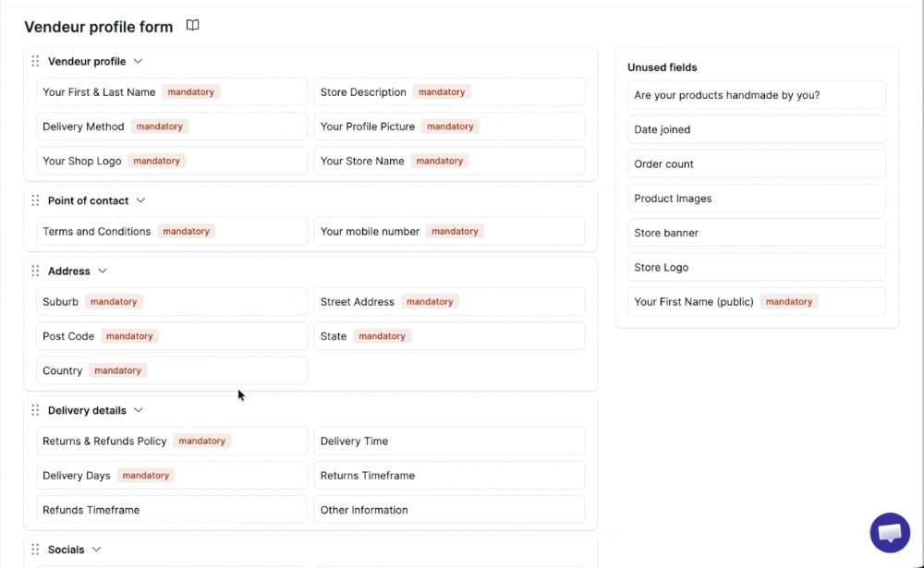Select the Delivery Method field card
Image resolution: width=924 pixels, height=568 pixels.
[172, 127]
